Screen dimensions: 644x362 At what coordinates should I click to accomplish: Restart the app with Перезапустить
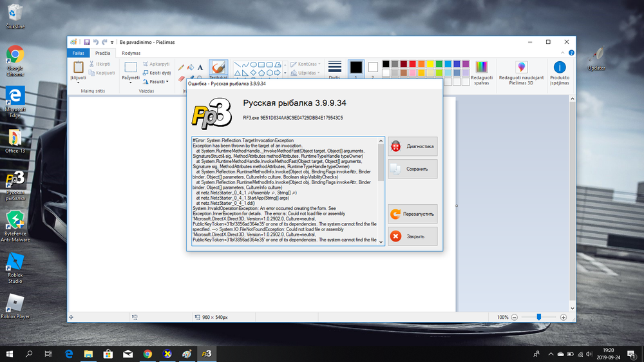[x=413, y=213]
